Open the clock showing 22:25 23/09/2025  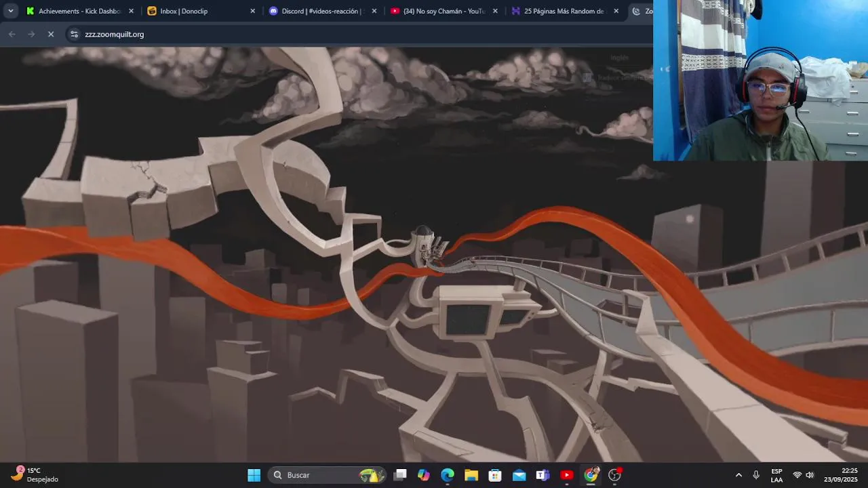point(841,475)
